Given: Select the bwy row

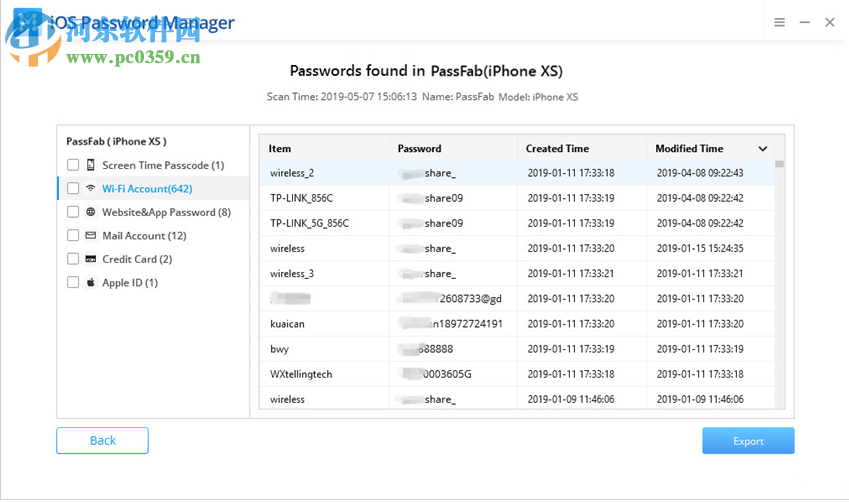Looking at the screenshot, I should [517, 349].
